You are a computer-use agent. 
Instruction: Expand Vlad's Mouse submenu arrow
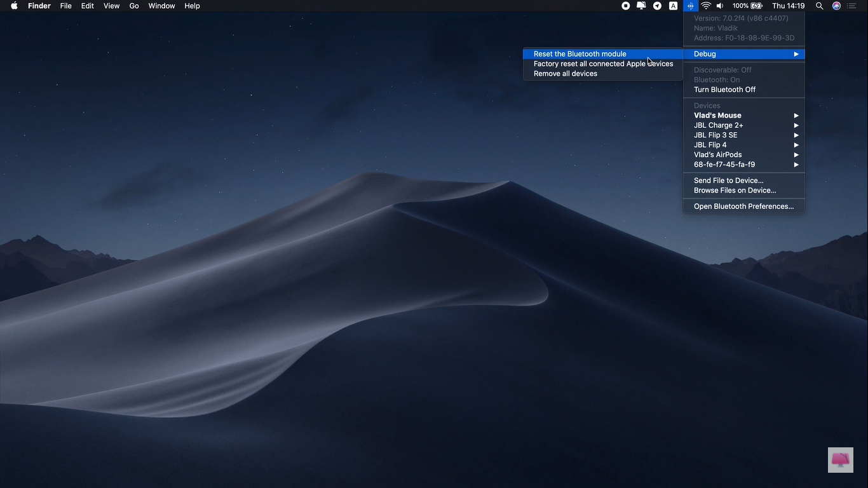796,116
